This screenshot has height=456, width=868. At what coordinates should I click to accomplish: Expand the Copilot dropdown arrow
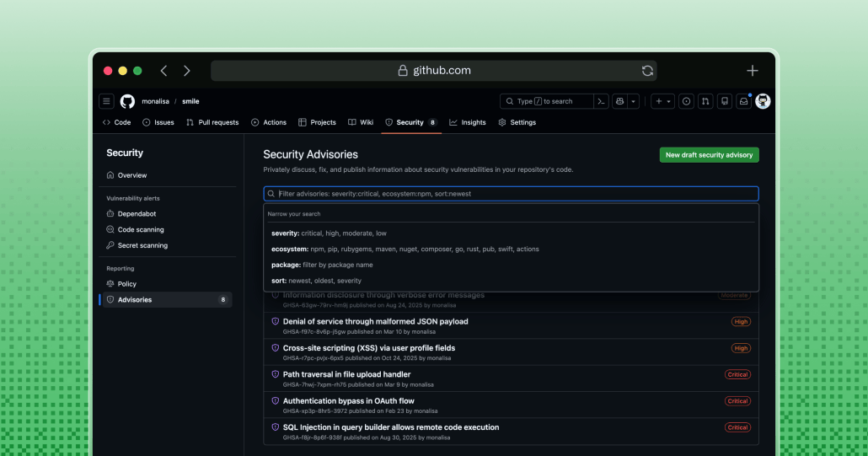633,101
